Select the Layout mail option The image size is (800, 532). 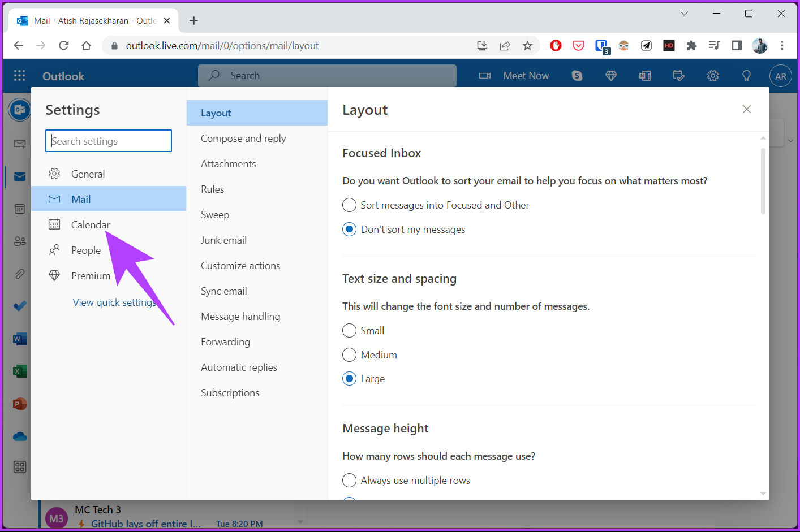point(257,113)
